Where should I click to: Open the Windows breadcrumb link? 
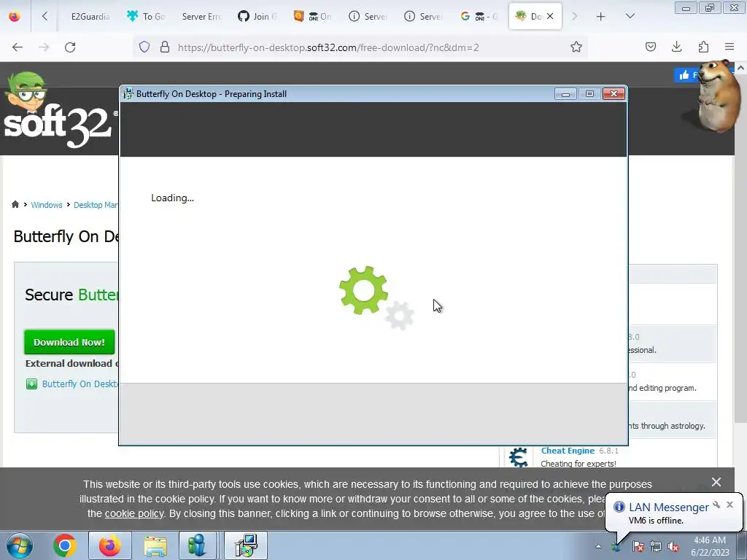click(x=47, y=205)
